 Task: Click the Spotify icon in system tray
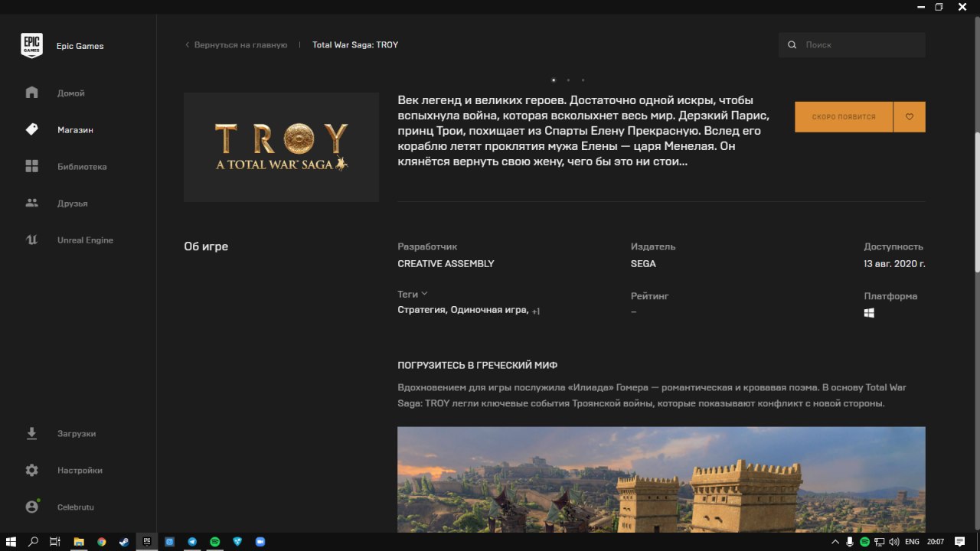[864, 542]
